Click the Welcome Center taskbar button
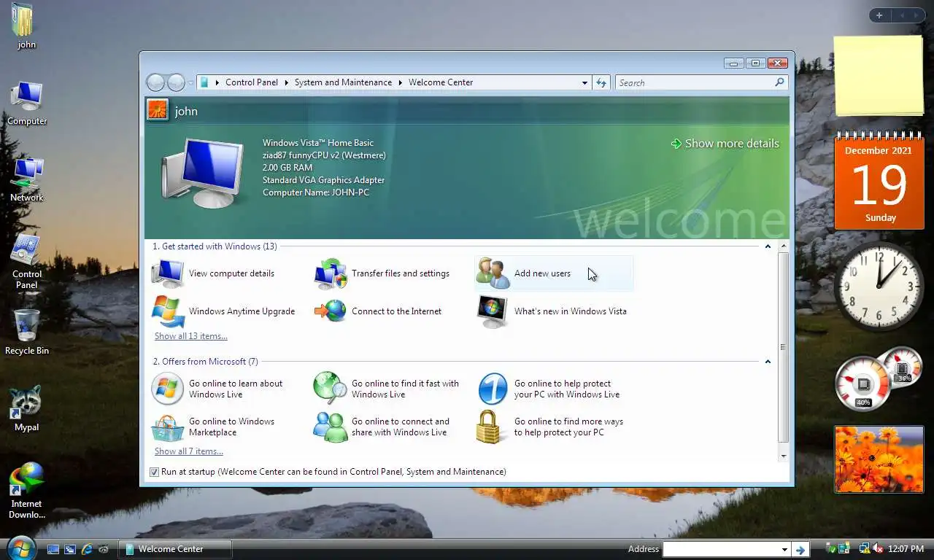The image size is (934, 560). [x=175, y=549]
